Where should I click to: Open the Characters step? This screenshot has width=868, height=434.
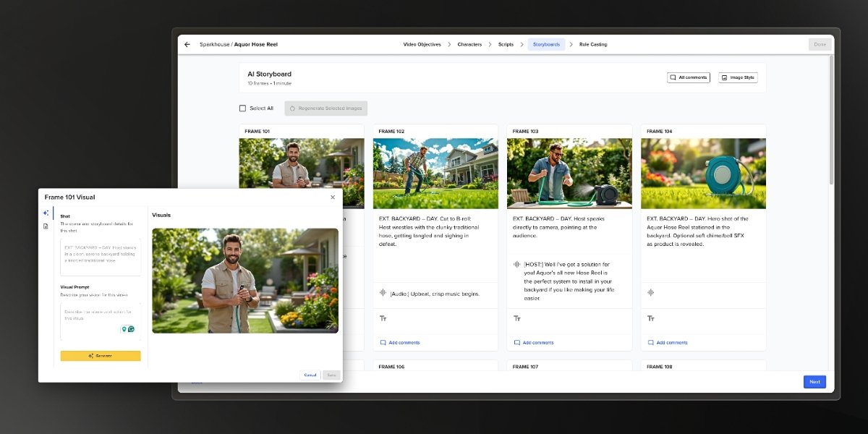(x=469, y=45)
